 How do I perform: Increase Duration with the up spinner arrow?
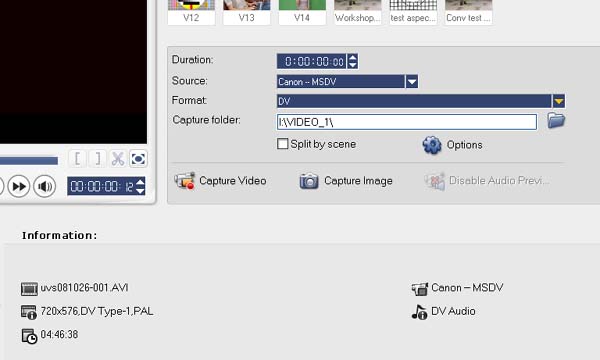(x=353, y=57)
